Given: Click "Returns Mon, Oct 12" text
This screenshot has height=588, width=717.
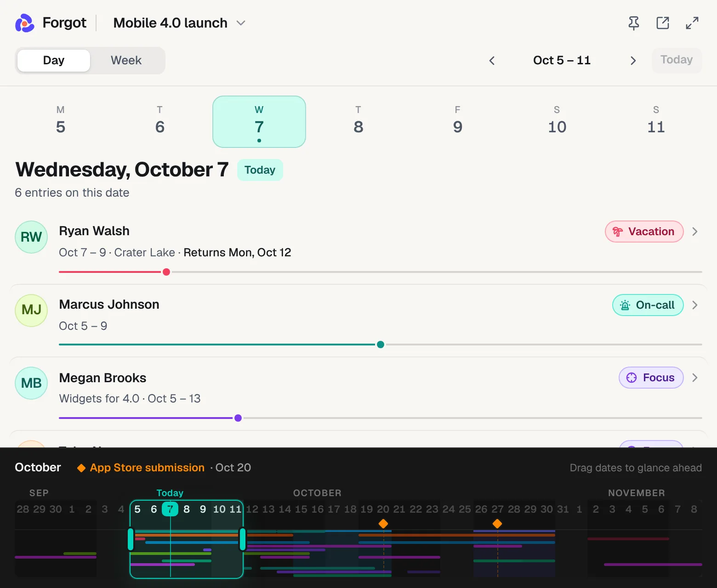Looking at the screenshot, I should pyautogui.click(x=237, y=253).
